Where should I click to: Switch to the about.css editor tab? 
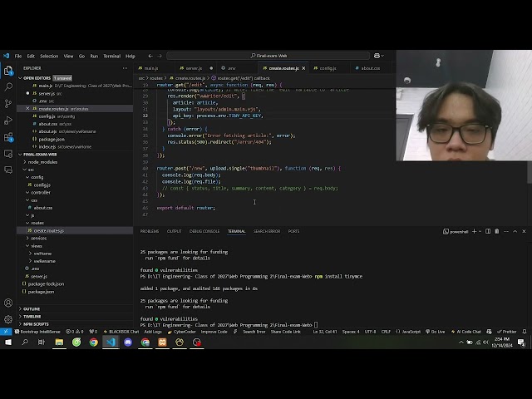pyautogui.click(x=369, y=68)
